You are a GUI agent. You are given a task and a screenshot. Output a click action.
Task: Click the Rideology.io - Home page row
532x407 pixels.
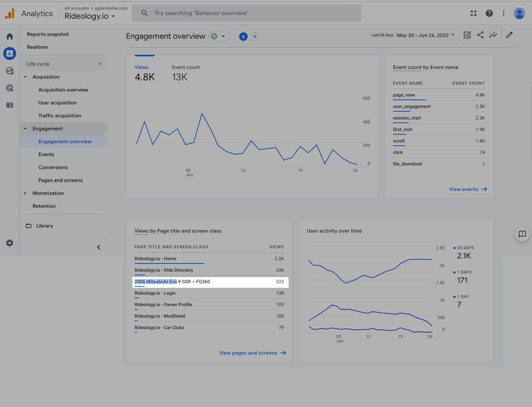(209, 258)
